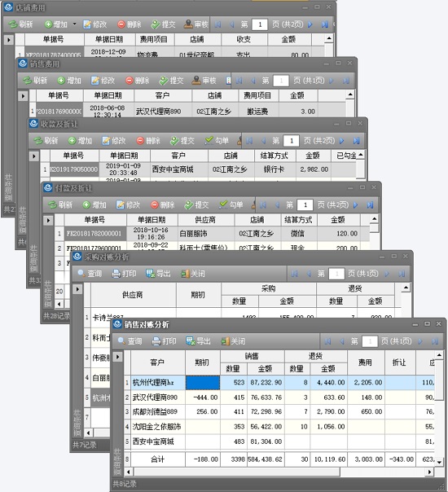Image resolution: width=448 pixels, height=492 pixels.
Task: Expand row selector arrow in 付款及折让 grid
Action: (48, 220)
